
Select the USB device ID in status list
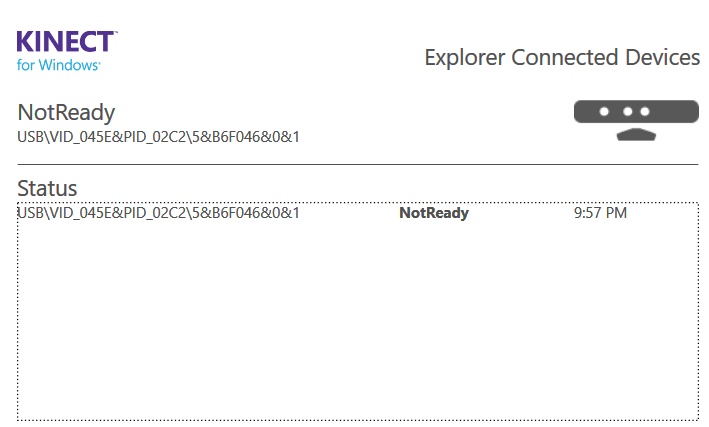point(158,213)
